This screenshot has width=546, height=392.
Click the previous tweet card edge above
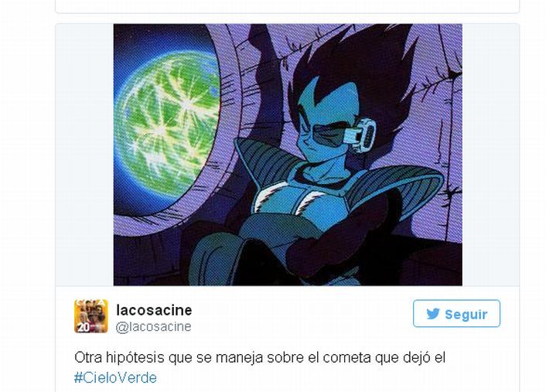pyautogui.click(x=287, y=7)
